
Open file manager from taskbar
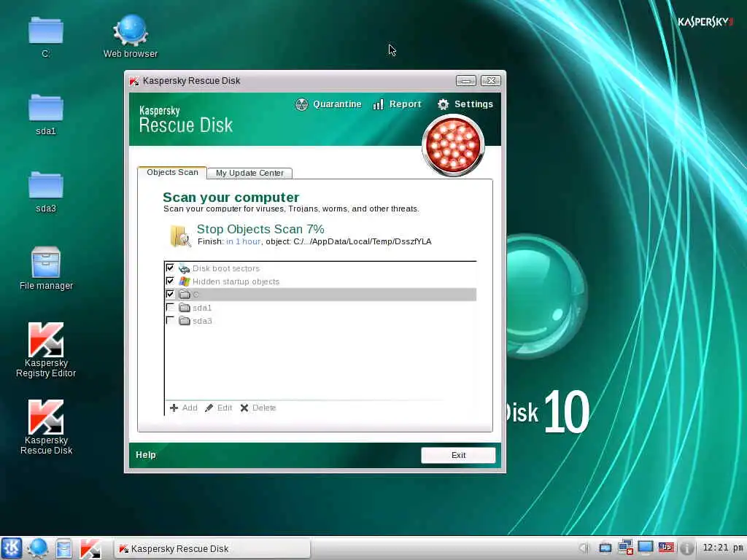[x=63, y=548]
